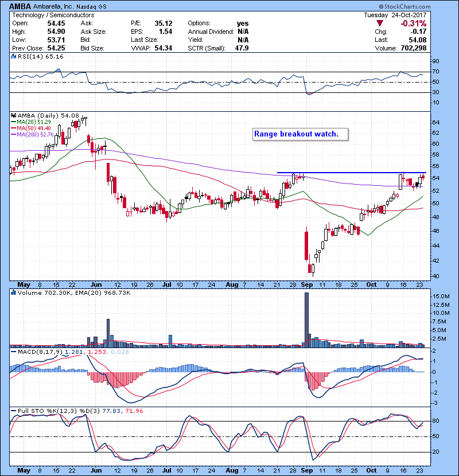The width and height of the screenshot is (459, 476).
Task: Click the AMBA (Daily) 54.08 chart label
Action: tap(48, 116)
